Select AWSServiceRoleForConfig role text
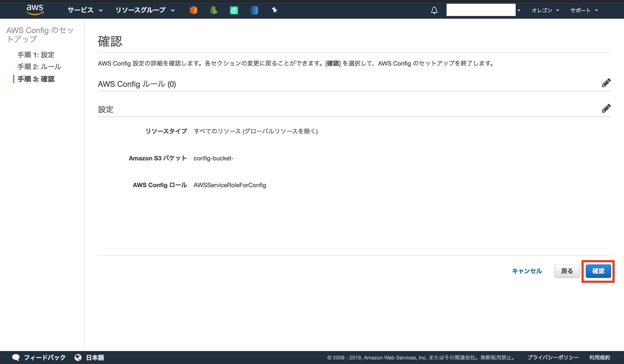This screenshot has width=624, height=364. [x=230, y=185]
